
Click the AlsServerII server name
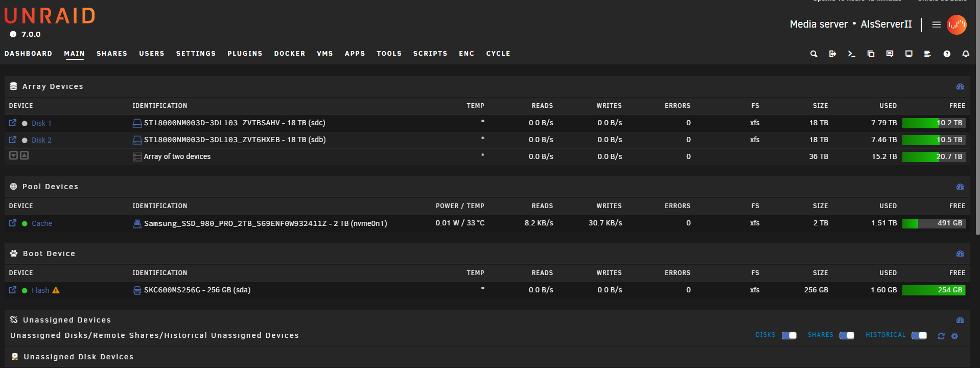point(886,24)
